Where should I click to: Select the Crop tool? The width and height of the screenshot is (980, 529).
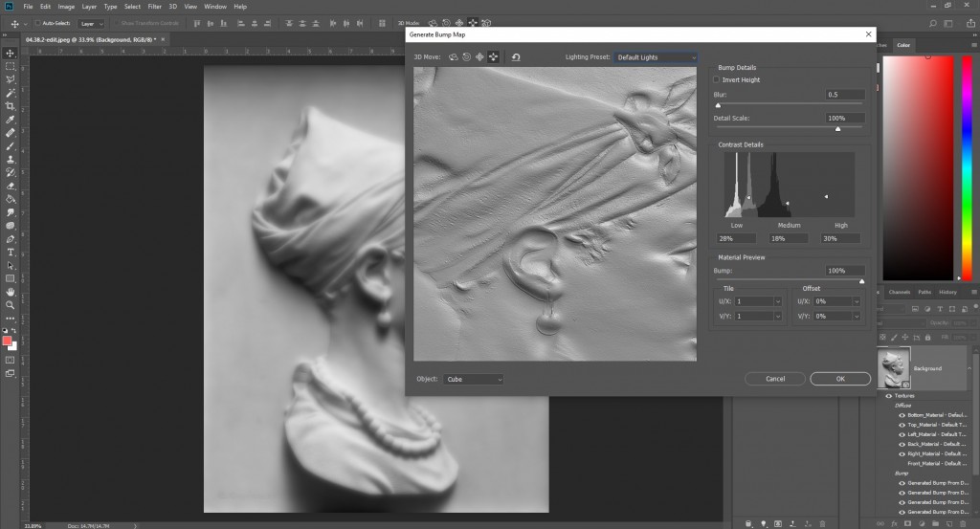10,106
